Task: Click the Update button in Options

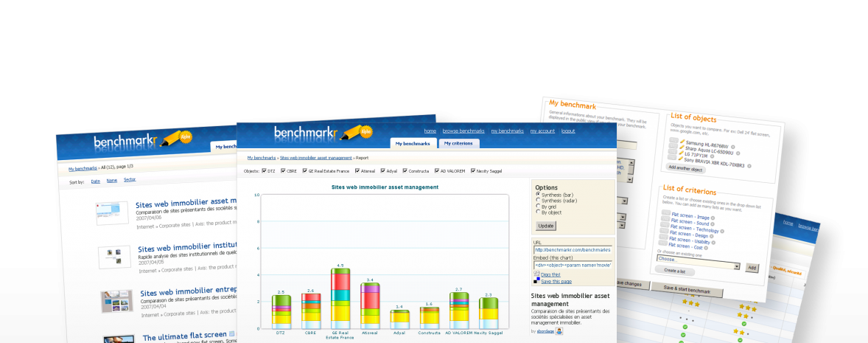Action: 546,226
